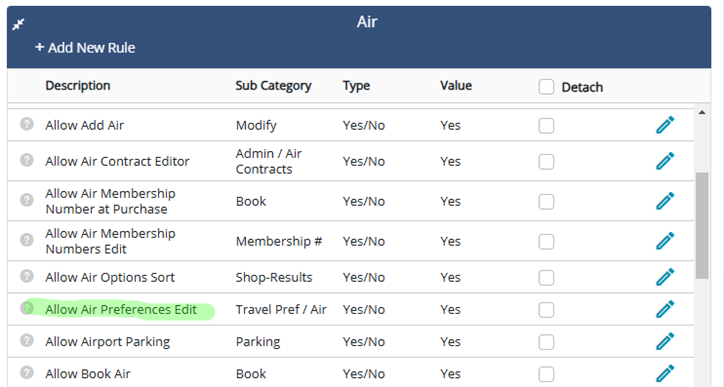Image resolution: width=724 pixels, height=387 pixels.
Task: Click the rules list scrollbar thumb
Action: [x=702, y=225]
